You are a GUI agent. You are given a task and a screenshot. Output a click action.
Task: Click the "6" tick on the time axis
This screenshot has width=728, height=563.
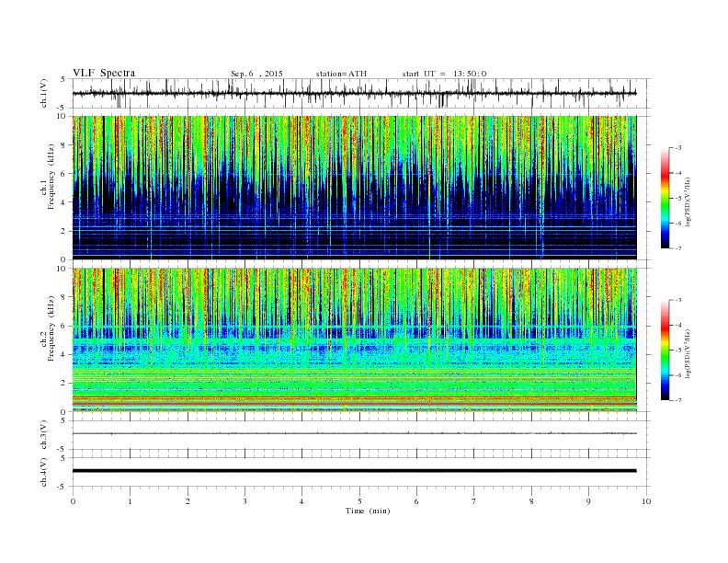tap(416, 501)
